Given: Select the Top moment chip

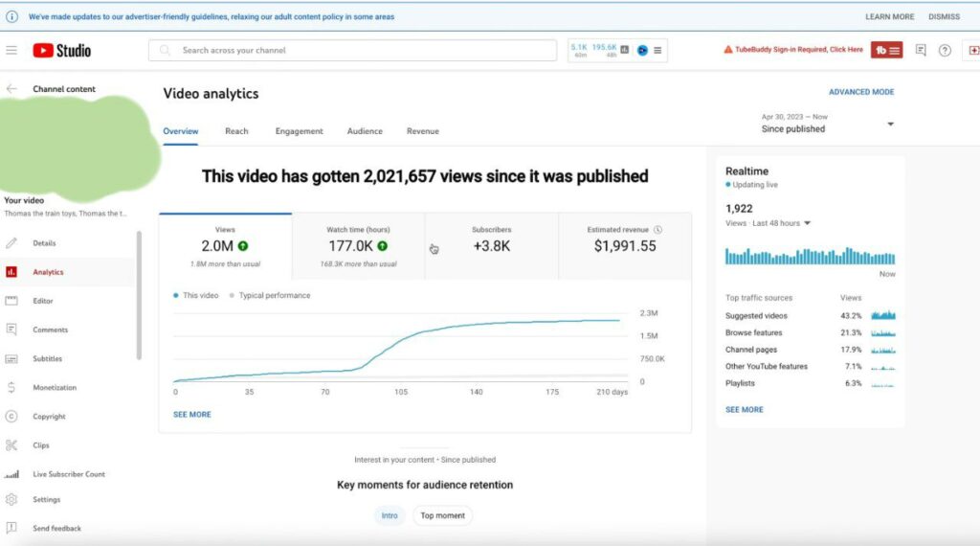Looking at the screenshot, I should pyautogui.click(x=442, y=516).
